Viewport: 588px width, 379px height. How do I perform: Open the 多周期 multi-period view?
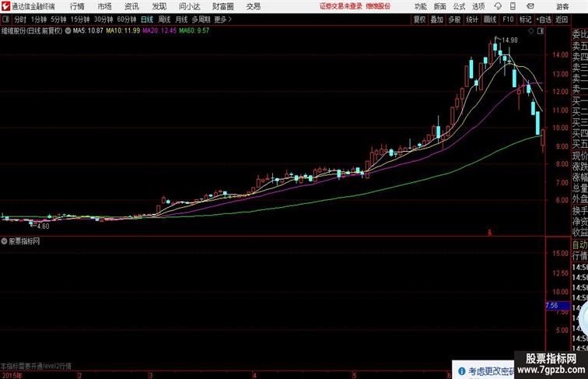tap(201, 19)
